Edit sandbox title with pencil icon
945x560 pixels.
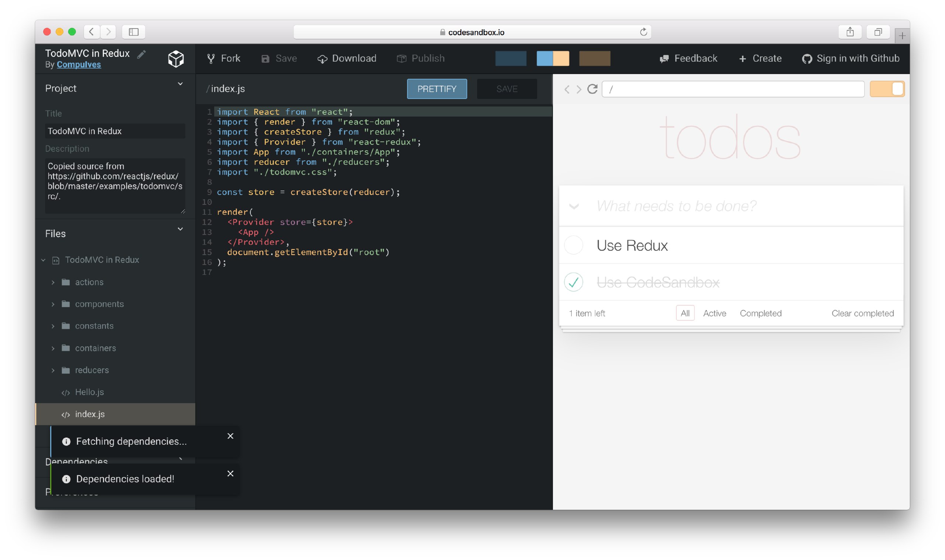pos(141,54)
